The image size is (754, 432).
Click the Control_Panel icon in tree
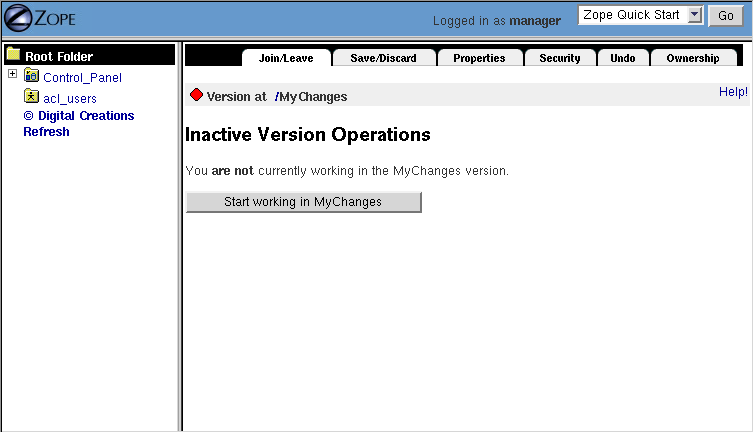[31, 76]
